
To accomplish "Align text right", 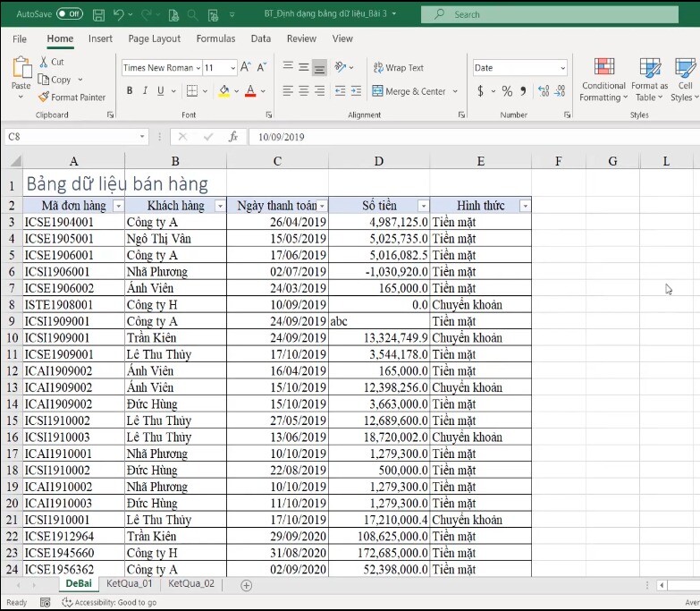I will click(320, 91).
